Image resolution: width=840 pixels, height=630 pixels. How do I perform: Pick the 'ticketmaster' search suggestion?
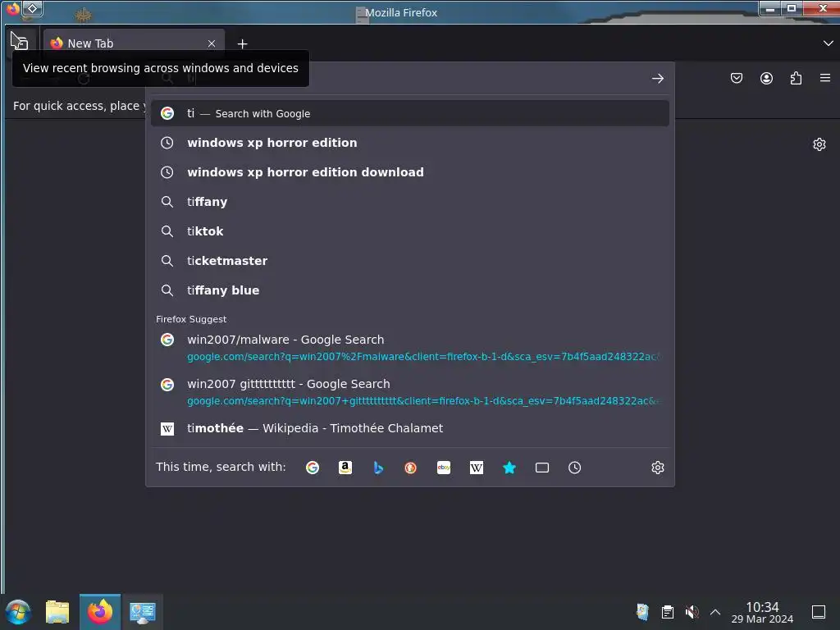point(410,261)
